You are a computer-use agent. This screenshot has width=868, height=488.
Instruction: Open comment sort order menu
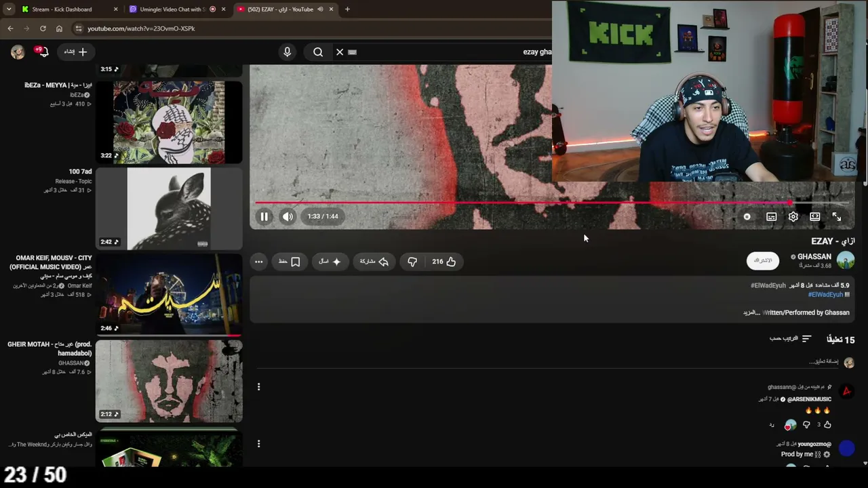[791, 338]
